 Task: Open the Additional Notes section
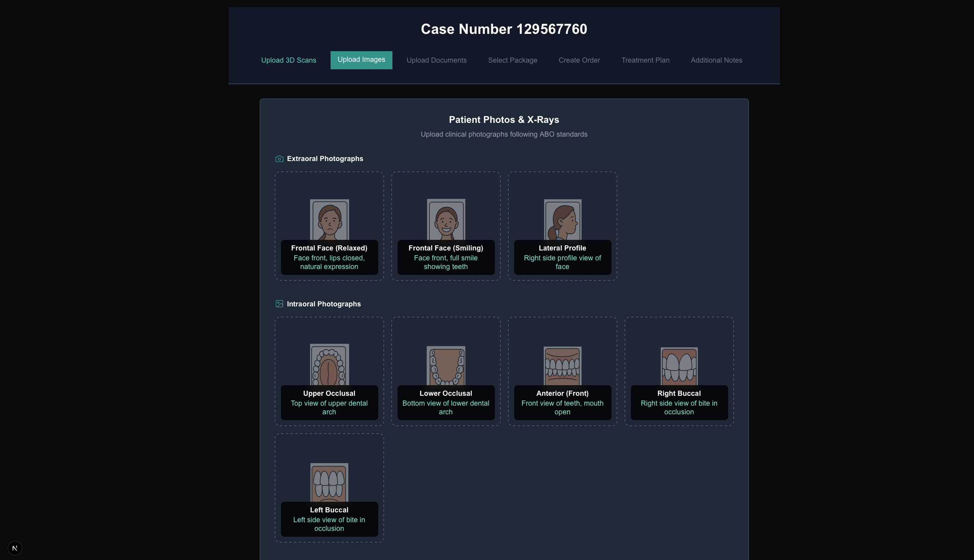pyautogui.click(x=716, y=60)
